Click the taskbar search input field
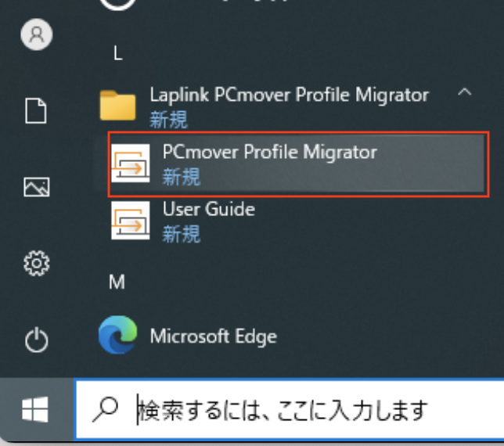 290,409
